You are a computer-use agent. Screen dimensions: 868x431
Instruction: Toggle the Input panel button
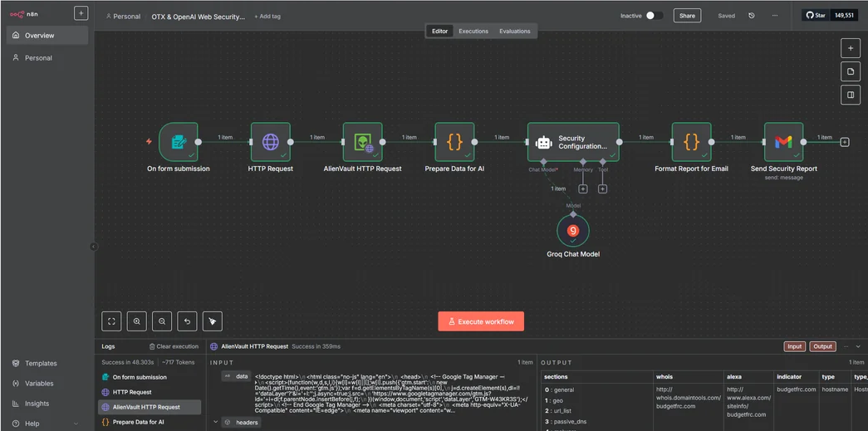tap(794, 346)
